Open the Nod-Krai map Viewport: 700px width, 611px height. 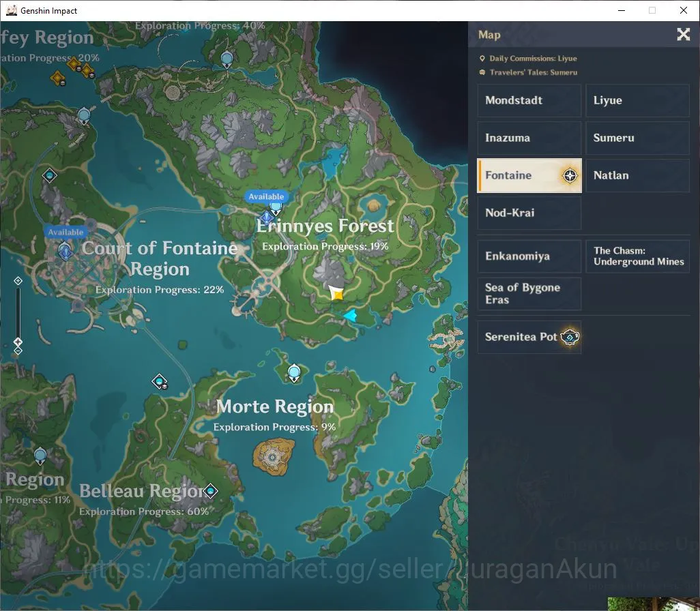coord(529,213)
